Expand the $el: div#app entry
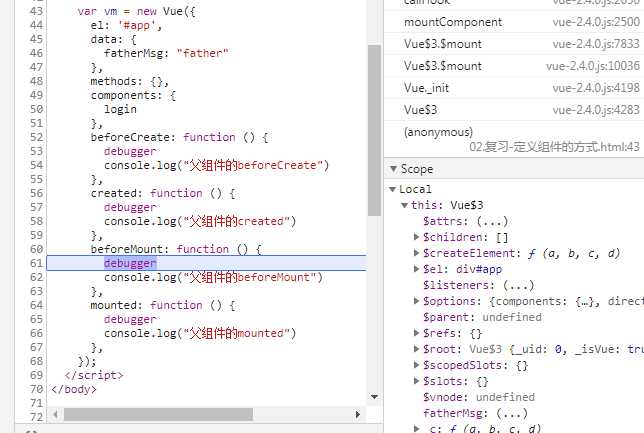Screen dimensions: 644x433 [416, 269]
